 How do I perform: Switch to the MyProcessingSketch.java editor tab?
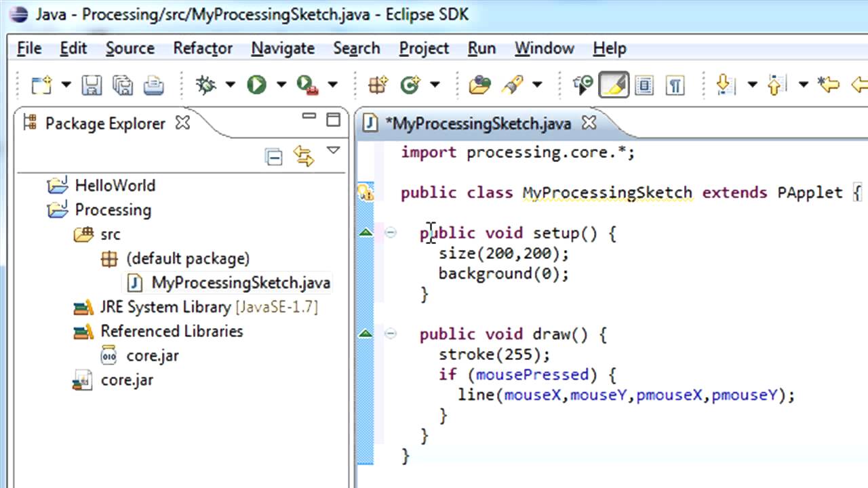(x=478, y=123)
